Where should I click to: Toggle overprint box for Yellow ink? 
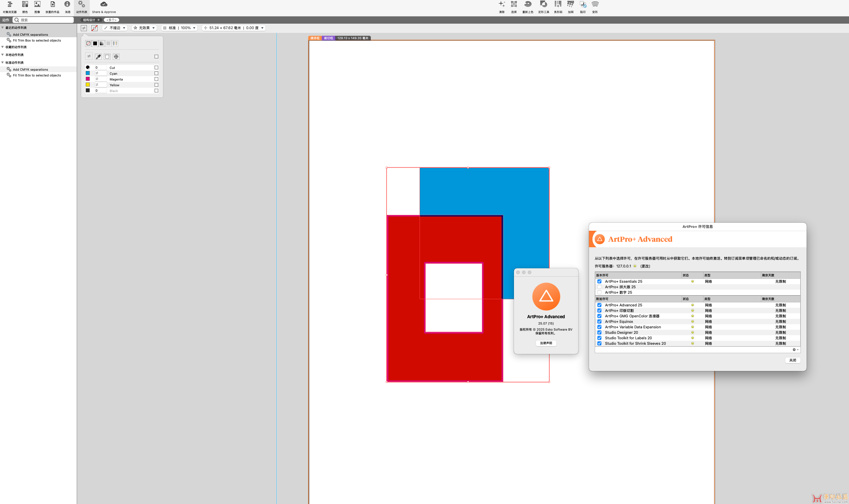click(x=156, y=85)
